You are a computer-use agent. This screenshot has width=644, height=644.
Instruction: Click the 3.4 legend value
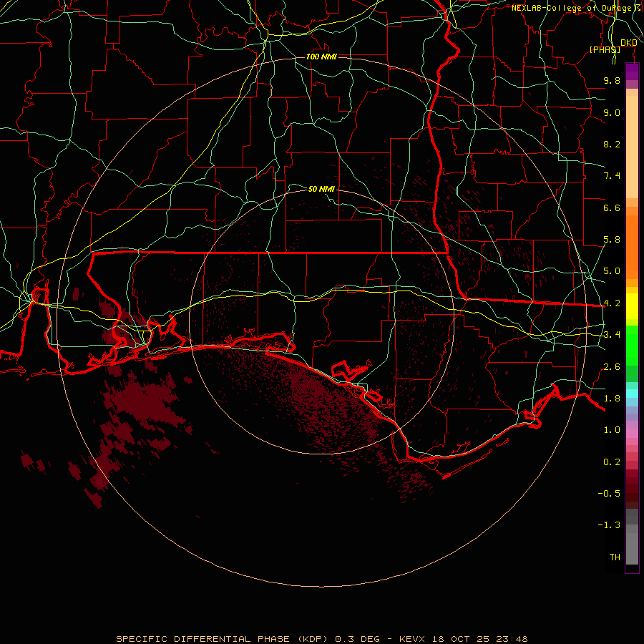coord(612,335)
